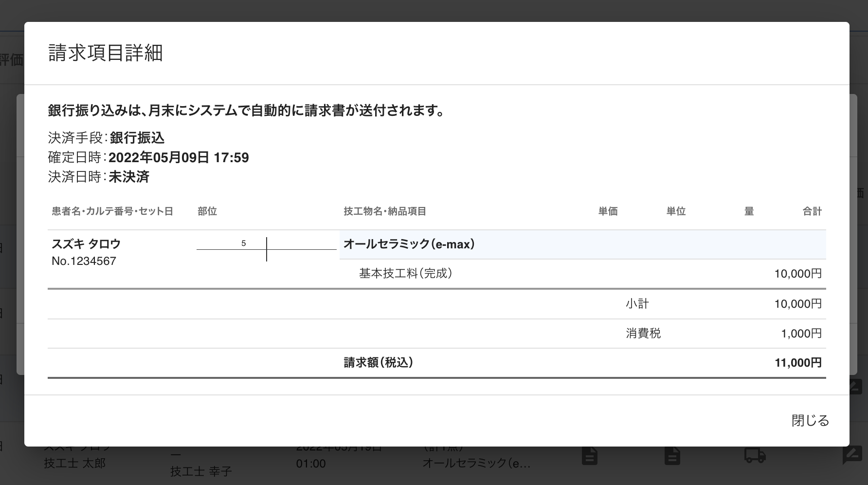Viewport: 868px width, 485px height.
Task: Click the 合計 column header
Action: [812, 211]
